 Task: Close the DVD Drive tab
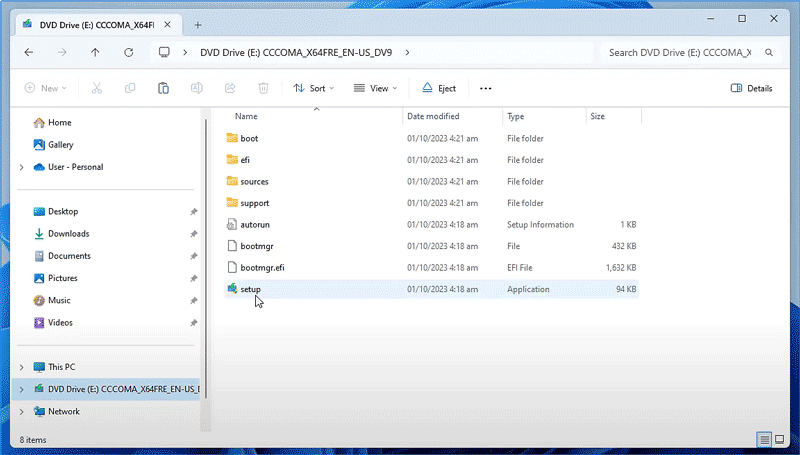[x=167, y=24]
